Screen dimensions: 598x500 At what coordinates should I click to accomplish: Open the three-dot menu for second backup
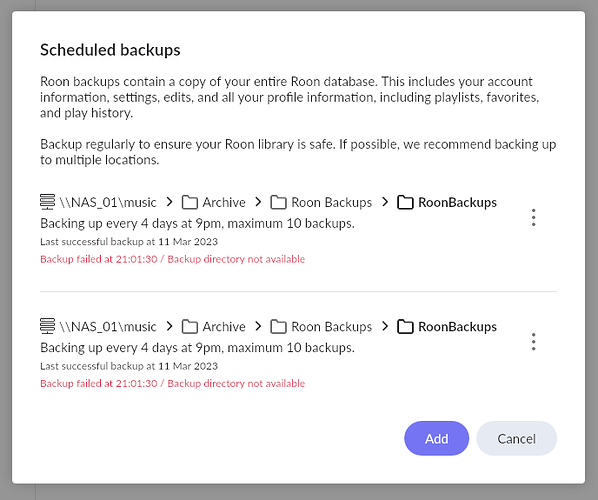(x=534, y=342)
